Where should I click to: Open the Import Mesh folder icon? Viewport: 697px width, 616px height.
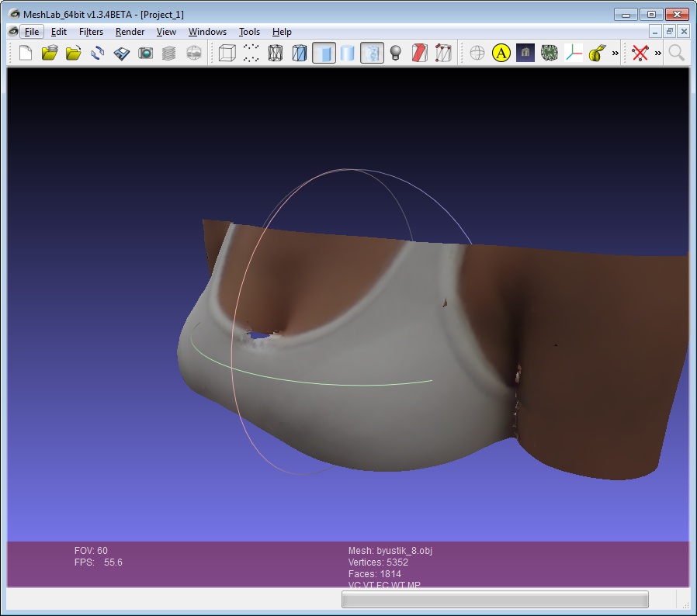tap(74, 53)
